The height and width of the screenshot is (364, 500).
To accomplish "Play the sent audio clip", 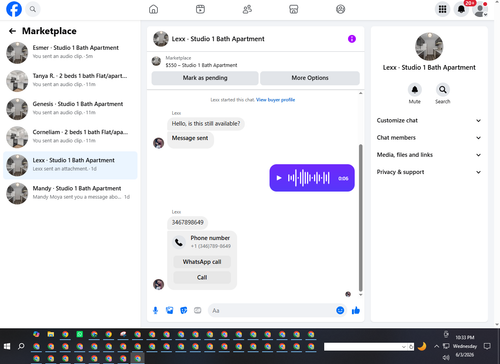I will tap(279, 178).
